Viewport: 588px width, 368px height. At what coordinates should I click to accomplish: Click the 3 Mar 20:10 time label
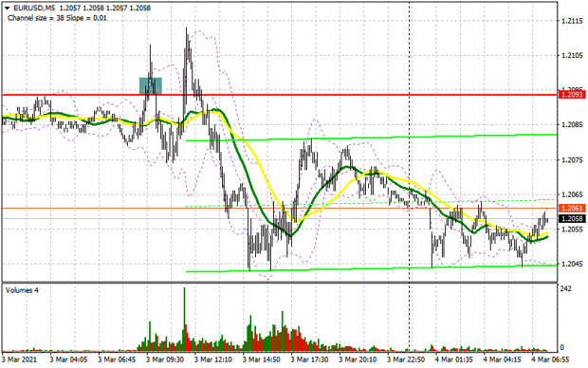coord(358,359)
